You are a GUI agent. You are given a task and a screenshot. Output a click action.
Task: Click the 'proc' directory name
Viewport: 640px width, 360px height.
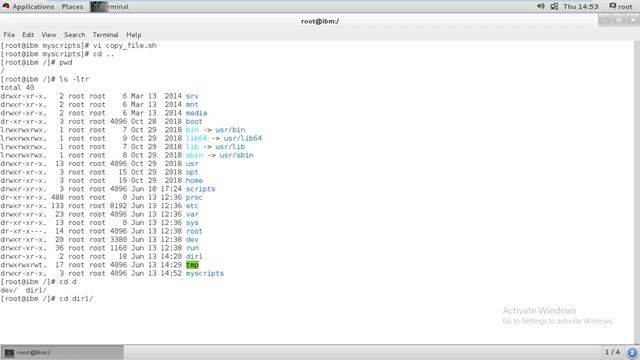(194, 198)
